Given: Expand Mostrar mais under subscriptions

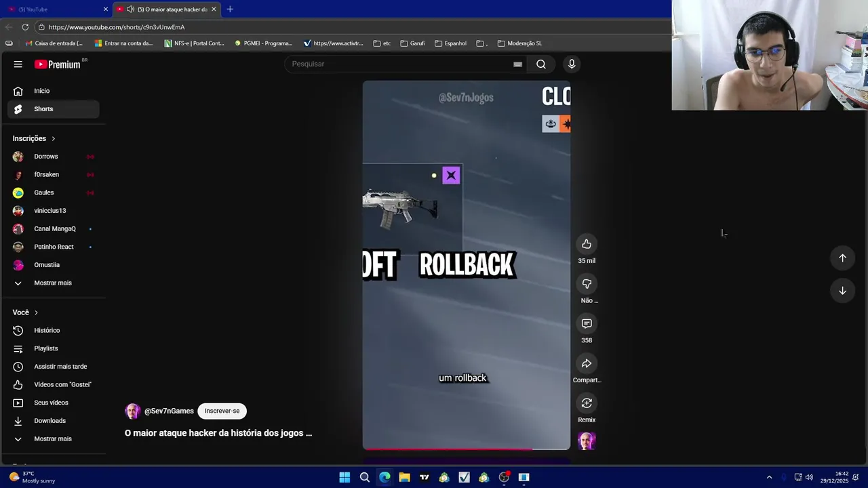Looking at the screenshot, I should point(54,283).
